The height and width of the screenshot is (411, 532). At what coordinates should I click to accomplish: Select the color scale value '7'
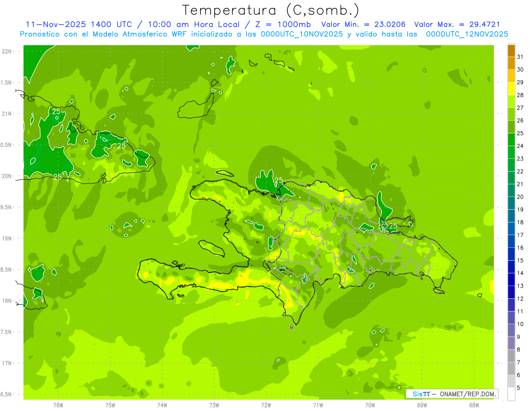point(519,363)
